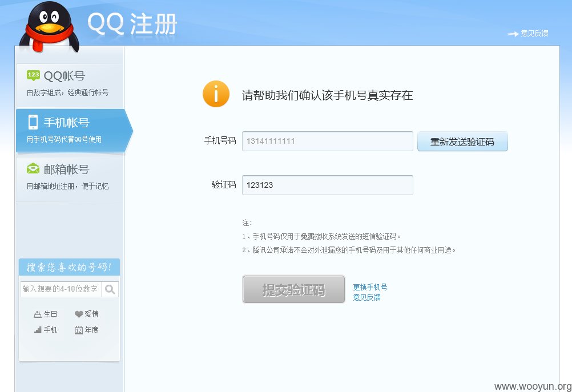
Task: Open the 意见反馈 link in the header
Action: click(534, 33)
